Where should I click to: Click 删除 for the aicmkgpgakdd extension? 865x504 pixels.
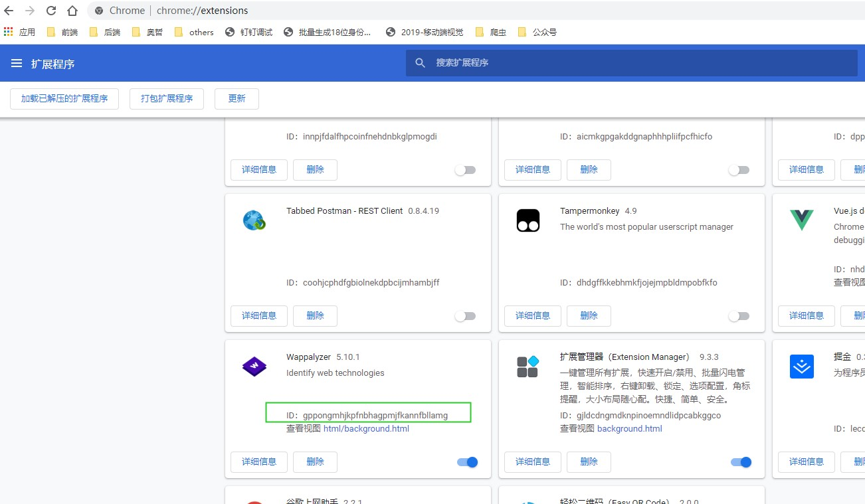pyautogui.click(x=589, y=169)
